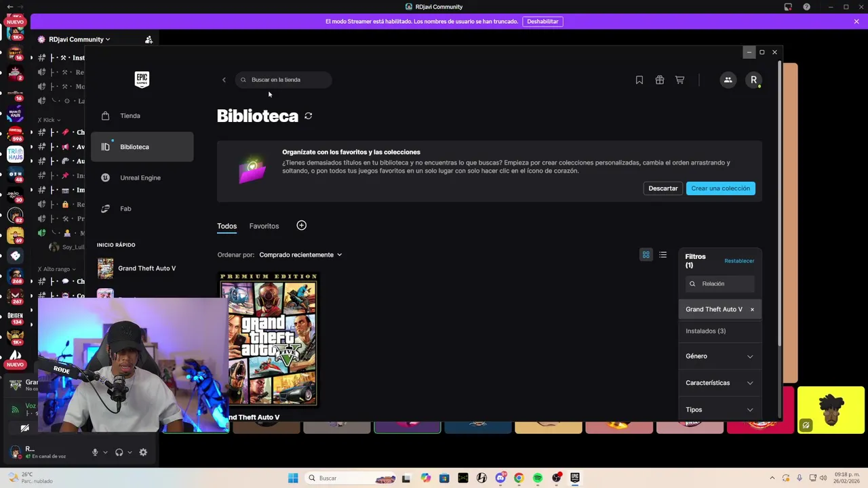Open Microsoft Store taskbar icon

click(444, 478)
